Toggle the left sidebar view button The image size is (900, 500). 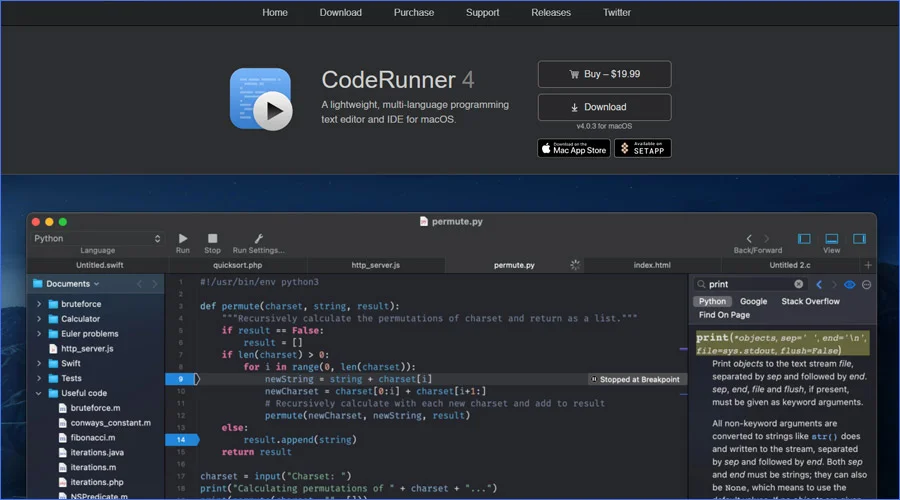804,238
